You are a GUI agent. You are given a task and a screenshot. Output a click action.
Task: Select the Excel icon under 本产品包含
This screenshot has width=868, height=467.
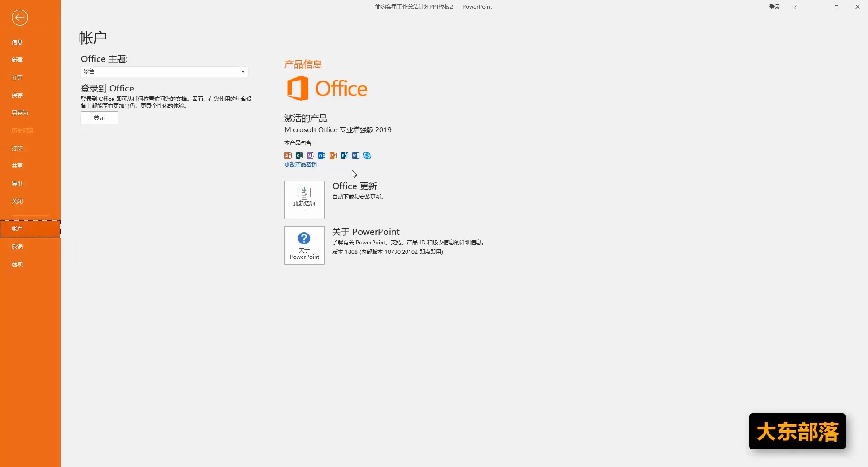click(299, 156)
